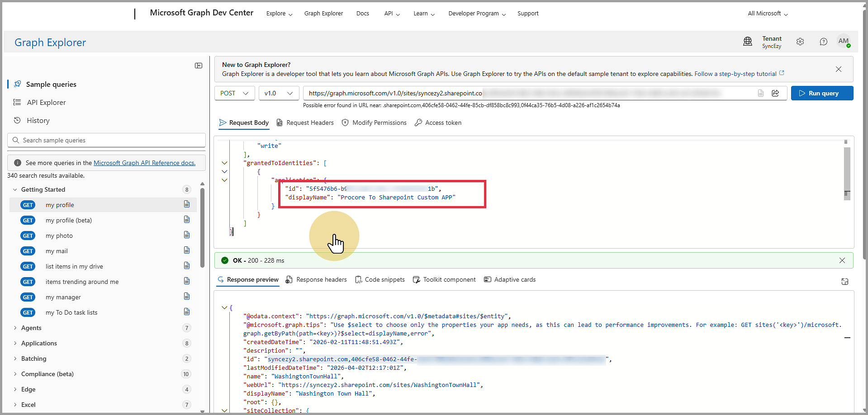
Task: Select the API Explorer sidebar icon
Action: [x=17, y=102]
